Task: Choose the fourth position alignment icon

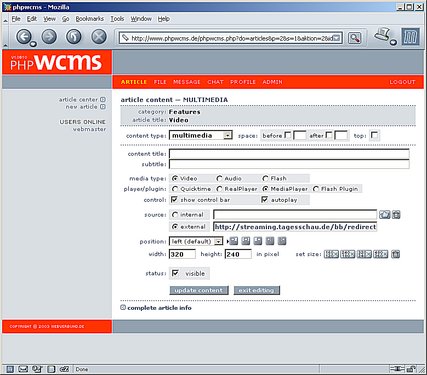Action: click(270, 241)
